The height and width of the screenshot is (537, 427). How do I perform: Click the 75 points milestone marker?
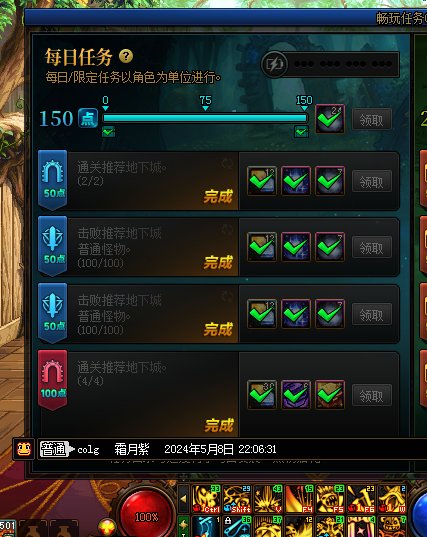[205, 102]
